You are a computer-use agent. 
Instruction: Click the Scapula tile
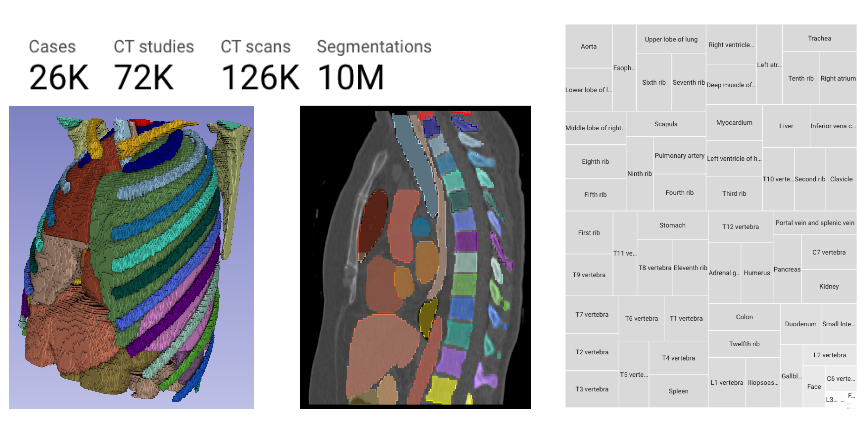[665, 124]
